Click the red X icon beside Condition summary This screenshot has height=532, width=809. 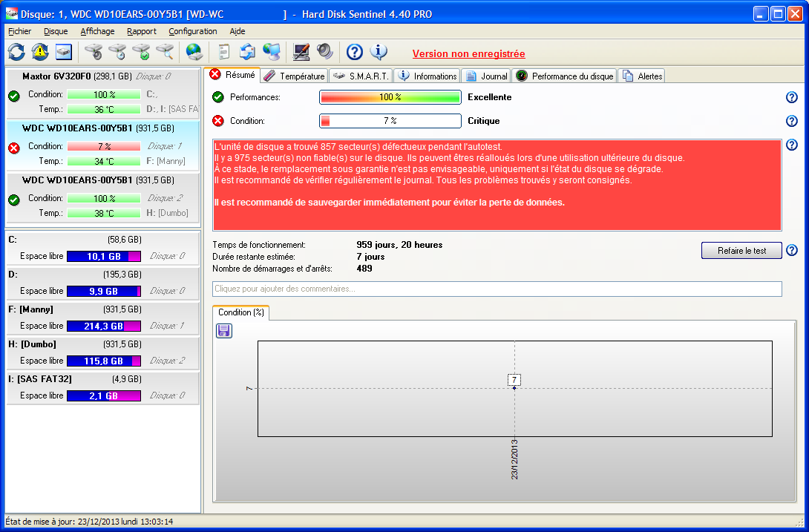[x=218, y=121]
